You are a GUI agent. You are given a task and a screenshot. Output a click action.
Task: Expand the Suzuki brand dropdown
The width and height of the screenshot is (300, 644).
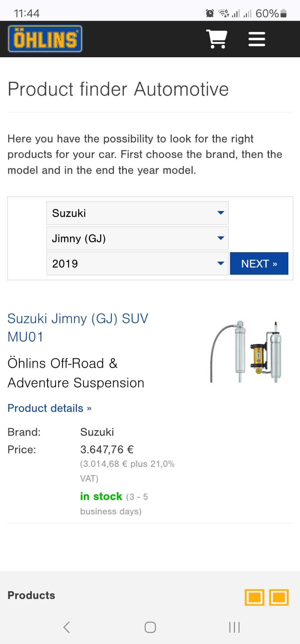pos(137,213)
